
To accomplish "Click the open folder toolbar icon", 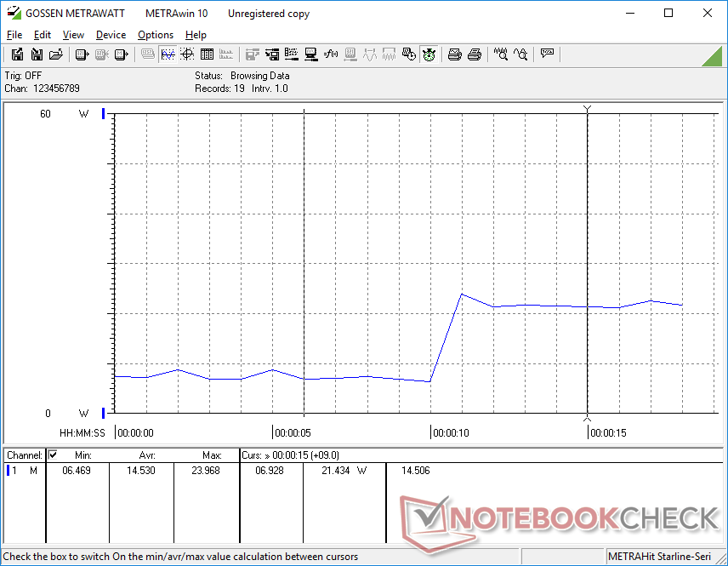I will coord(56,54).
